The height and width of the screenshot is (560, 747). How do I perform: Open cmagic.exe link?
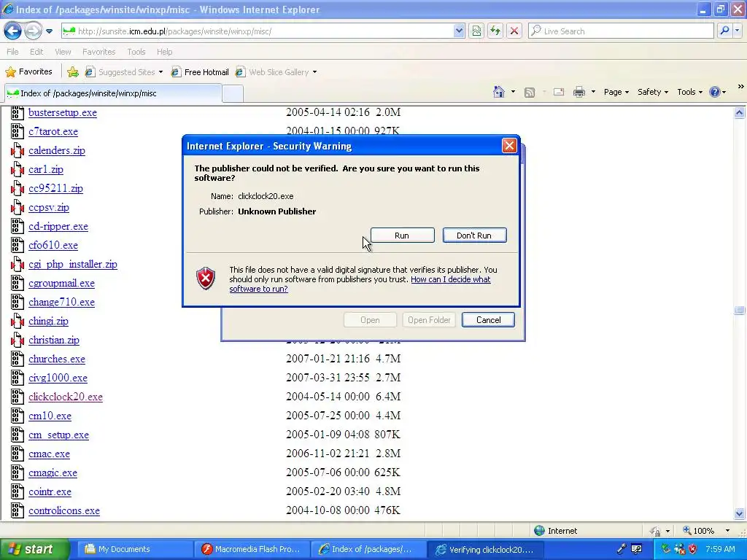click(x=53, y=472)
